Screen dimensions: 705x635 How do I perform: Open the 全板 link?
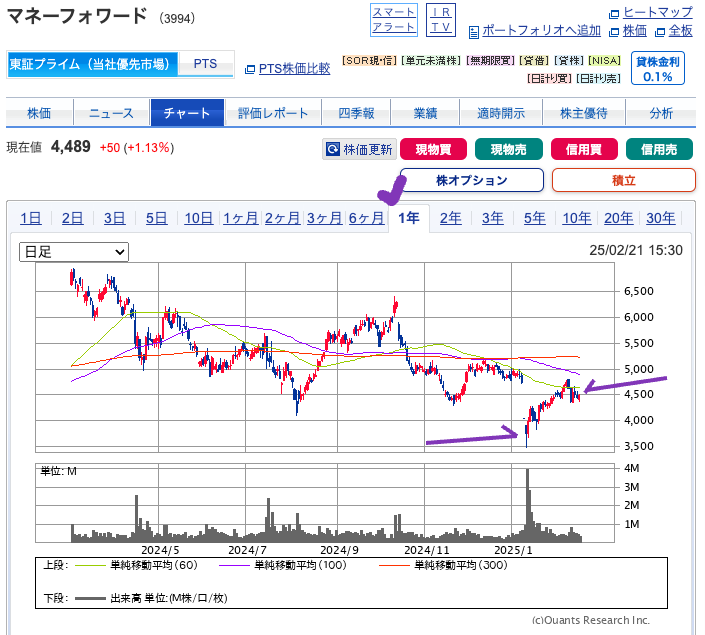(680, 31)
